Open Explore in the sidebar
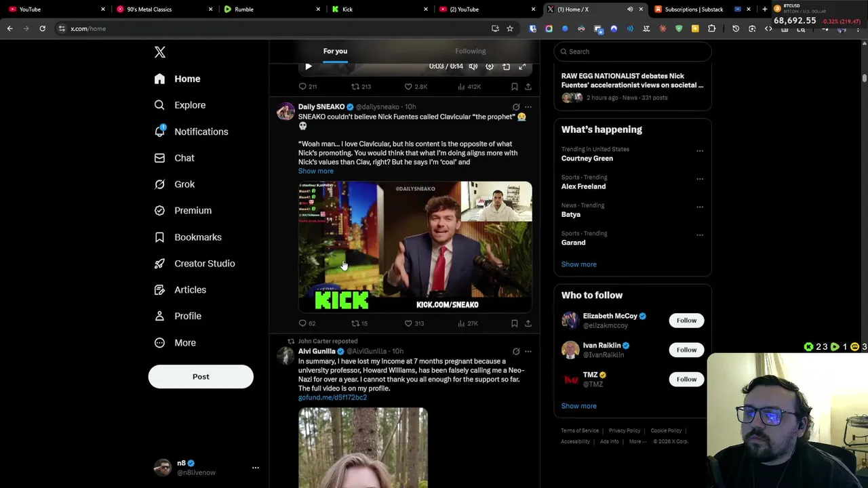 point(180,105)
